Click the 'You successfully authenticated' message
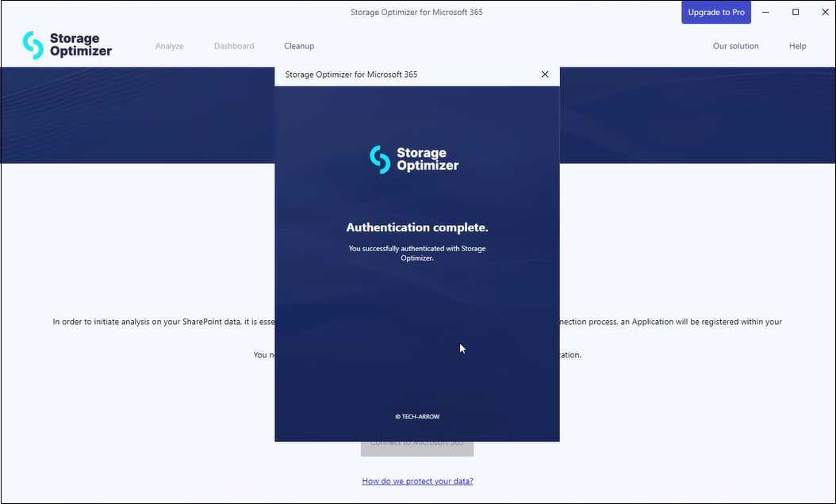Image resolution: width=836 pixels, height=504 pixels. click(x=417, y=253)
